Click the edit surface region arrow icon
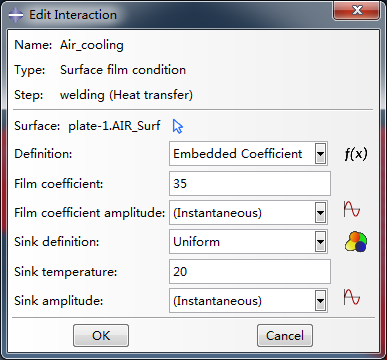Viewport: 387px width, 360px height. [178, 126]
